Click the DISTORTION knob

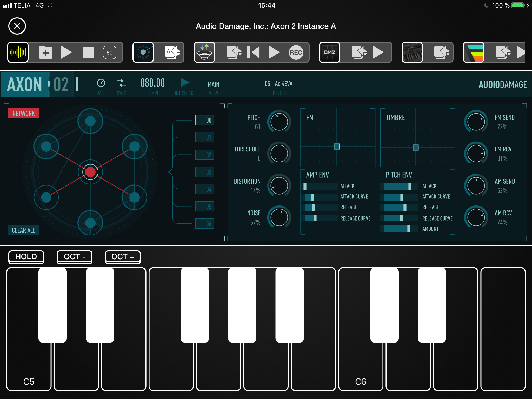click(x=279, y=185)
